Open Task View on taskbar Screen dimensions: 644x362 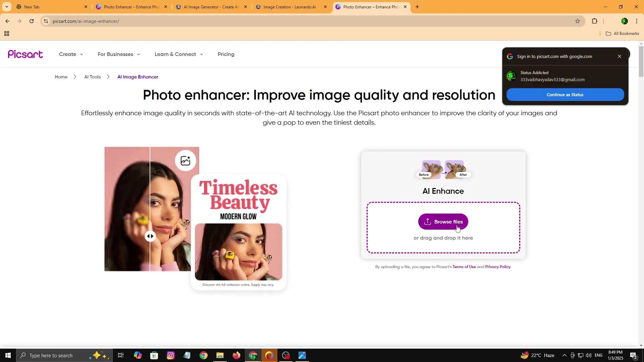tap(121, 355)
